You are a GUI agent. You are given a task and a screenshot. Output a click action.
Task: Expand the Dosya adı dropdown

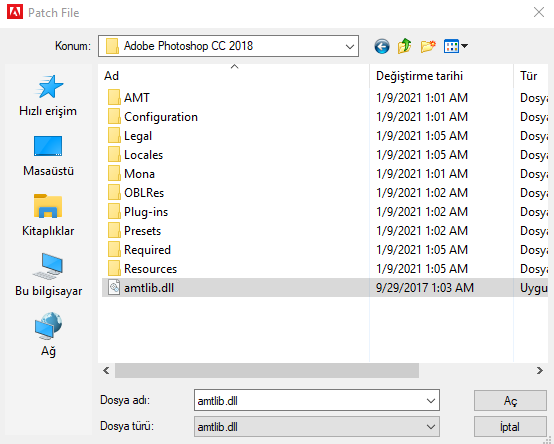tap(431, 401)
